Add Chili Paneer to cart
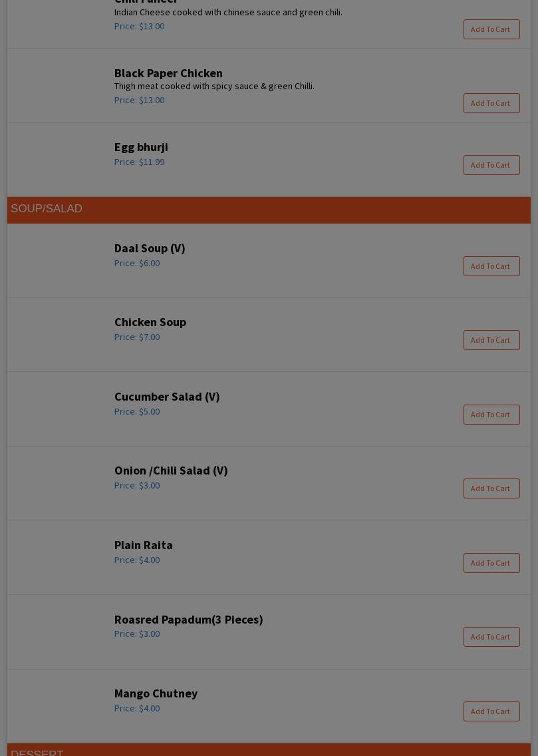This screenshot has height=756, width=538. tap(491, 29)
